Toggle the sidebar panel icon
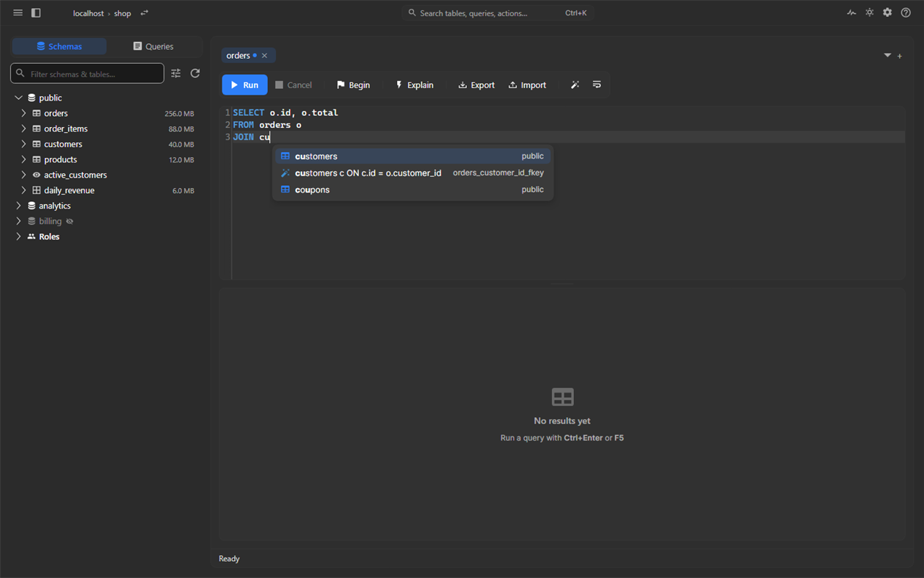Image resolution: width=924 pixels, height=578 pixels. click(x=36, y=12)
